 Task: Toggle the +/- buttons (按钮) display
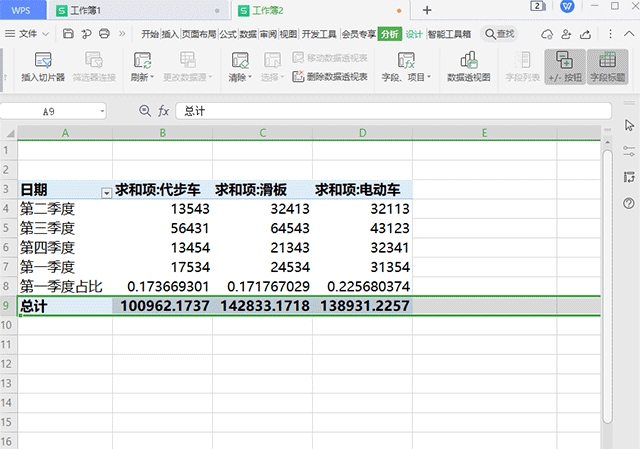[564, 66]
